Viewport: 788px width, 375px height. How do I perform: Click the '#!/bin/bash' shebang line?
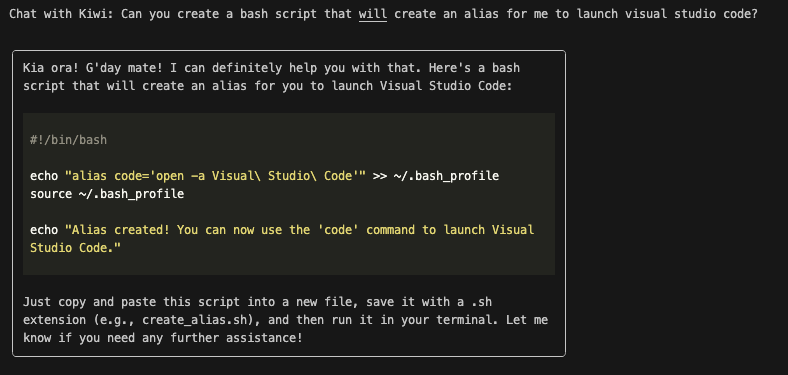tap(68, 140)
